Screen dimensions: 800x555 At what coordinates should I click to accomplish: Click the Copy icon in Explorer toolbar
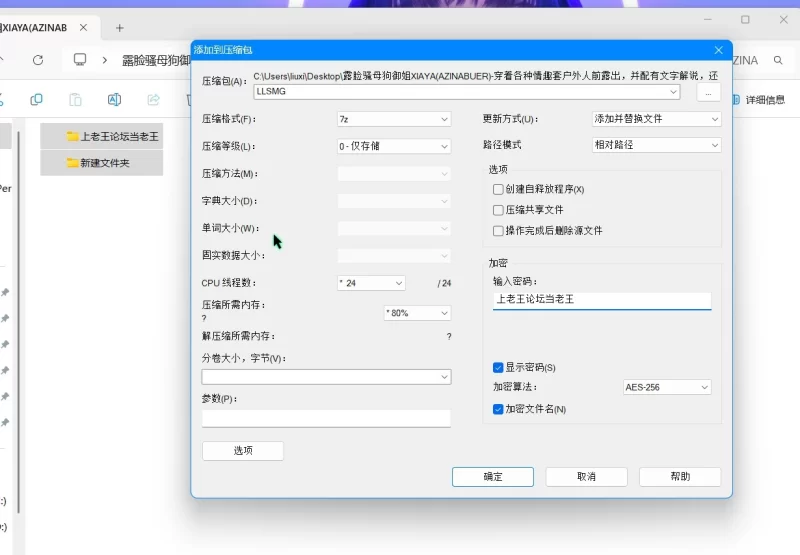click(36, 99)
